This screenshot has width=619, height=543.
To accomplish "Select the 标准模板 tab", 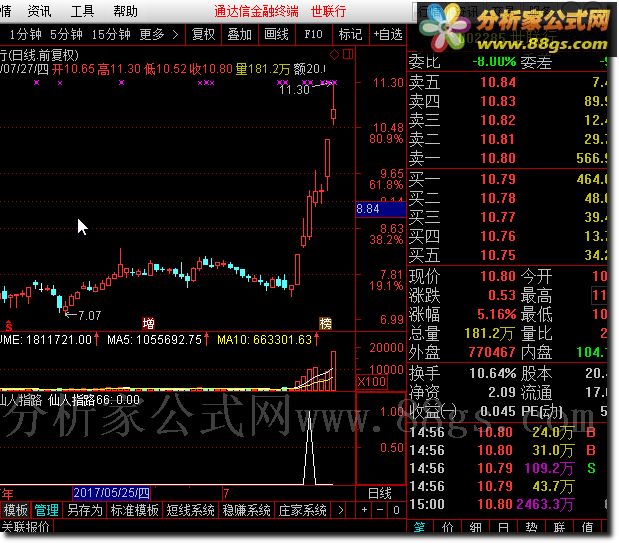I will [x=135, y=510].
